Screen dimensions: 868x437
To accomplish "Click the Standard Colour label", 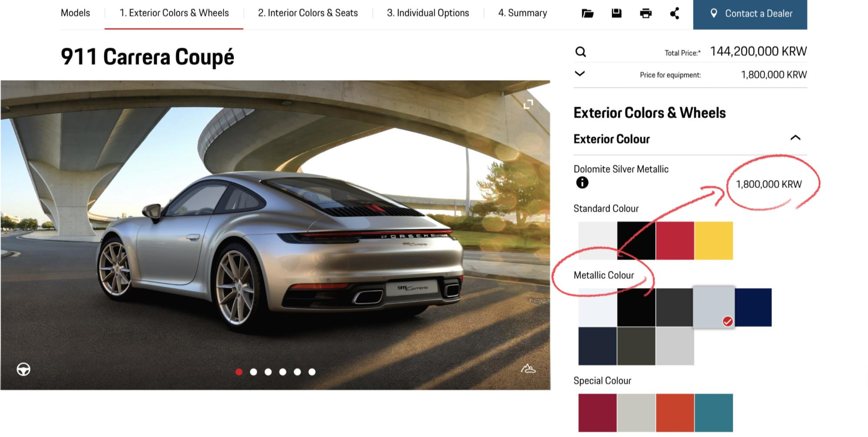I will 606,209.
